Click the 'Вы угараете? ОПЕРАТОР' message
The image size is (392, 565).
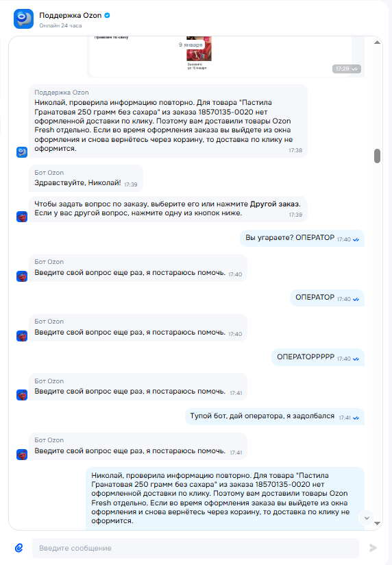pos(302,238)
